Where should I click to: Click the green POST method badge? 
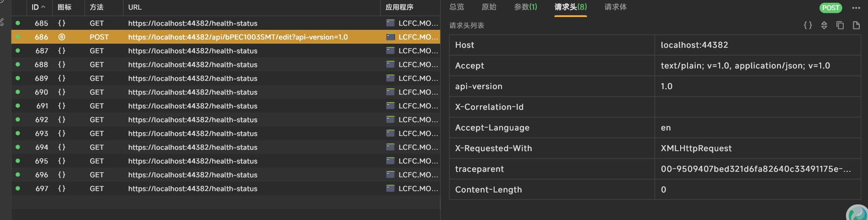[x=830, y=8]
